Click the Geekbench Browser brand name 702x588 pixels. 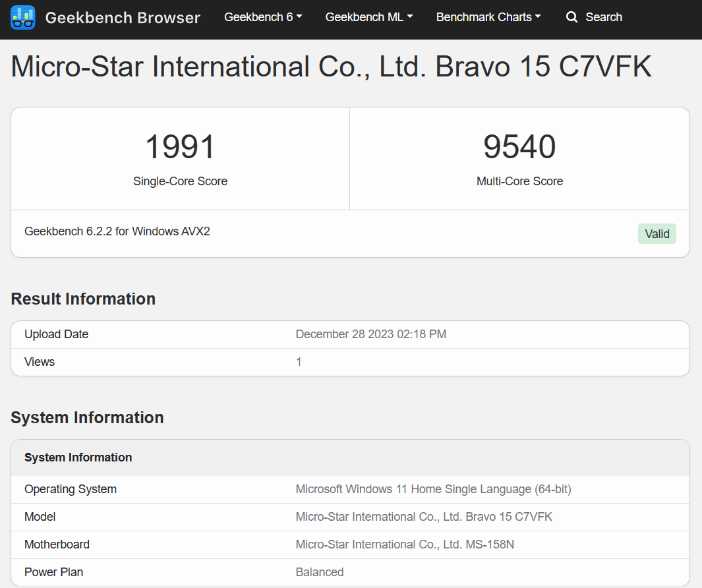click(x=123, y=18)
